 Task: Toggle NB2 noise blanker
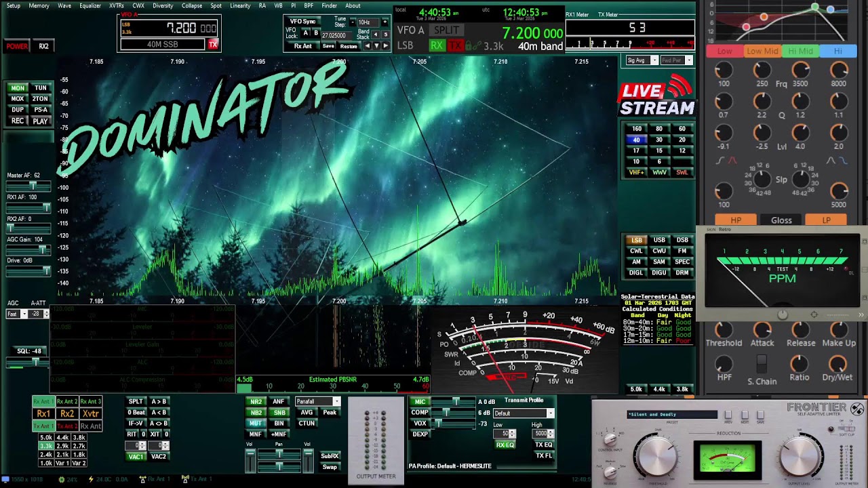coord(256,413)
